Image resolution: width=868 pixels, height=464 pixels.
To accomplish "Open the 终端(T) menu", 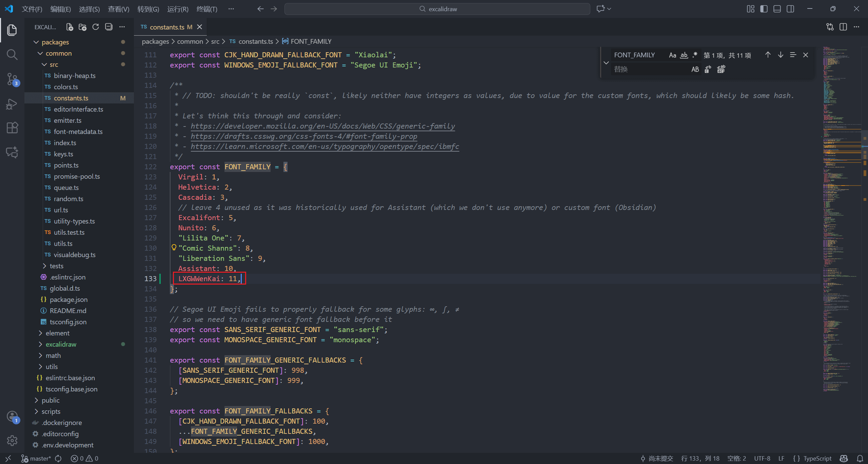I will pyautogui.click(x=207, y=9).
